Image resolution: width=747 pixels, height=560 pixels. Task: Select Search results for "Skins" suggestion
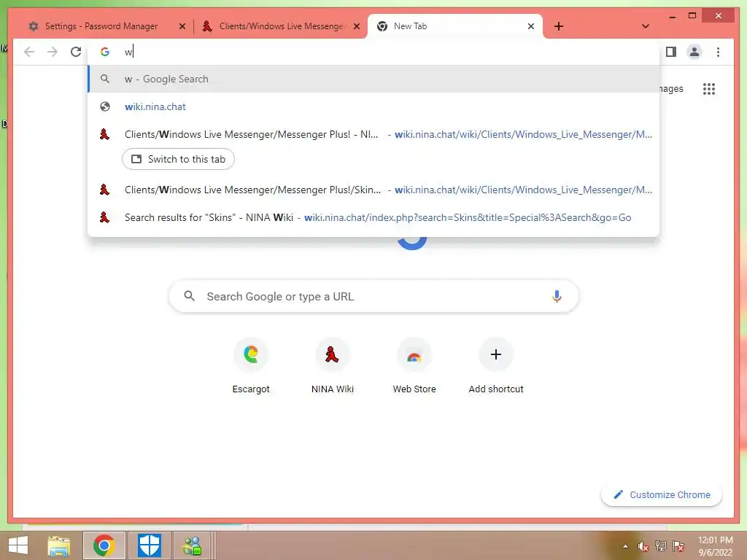coord(373,217)
